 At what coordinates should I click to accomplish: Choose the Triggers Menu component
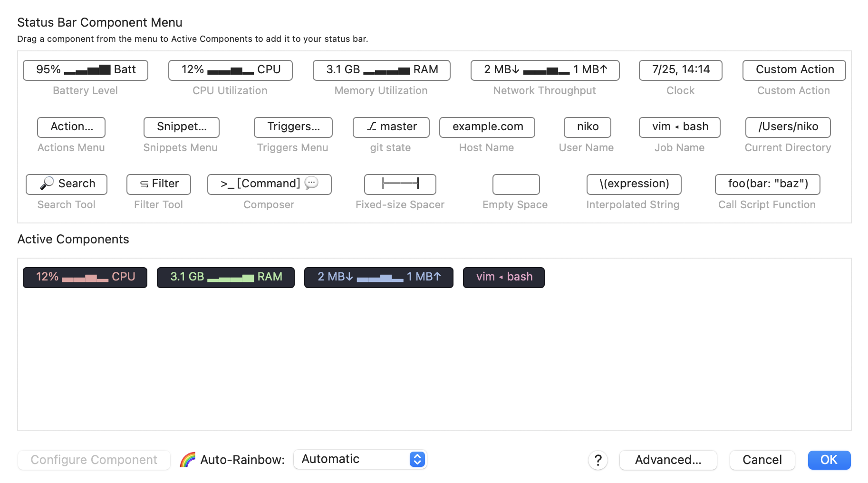pos(293,127)
